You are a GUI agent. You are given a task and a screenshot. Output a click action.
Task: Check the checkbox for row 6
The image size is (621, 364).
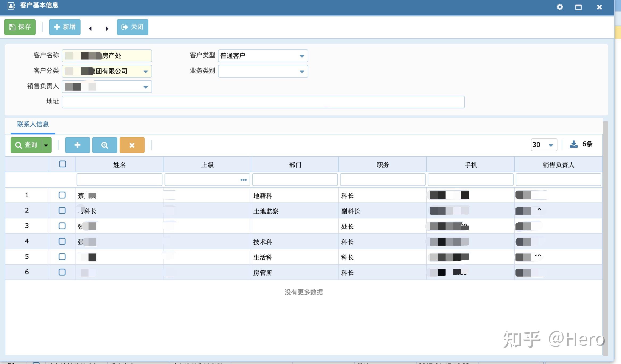tap(62, 272)
